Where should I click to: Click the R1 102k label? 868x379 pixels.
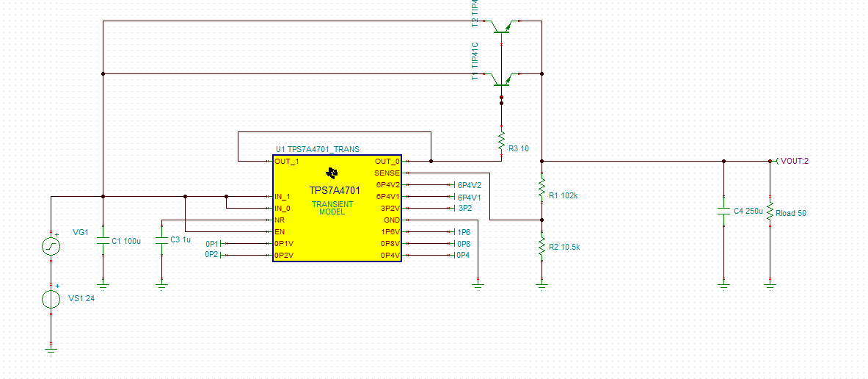563,195
